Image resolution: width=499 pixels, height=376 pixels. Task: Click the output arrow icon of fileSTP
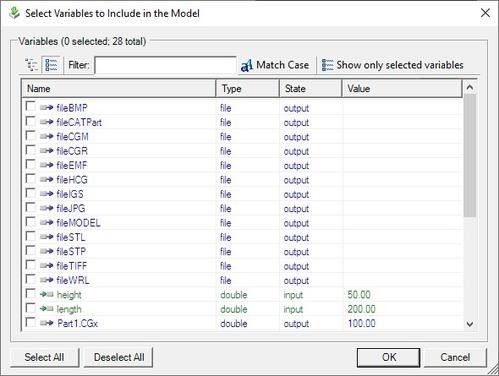coord(46,251)
